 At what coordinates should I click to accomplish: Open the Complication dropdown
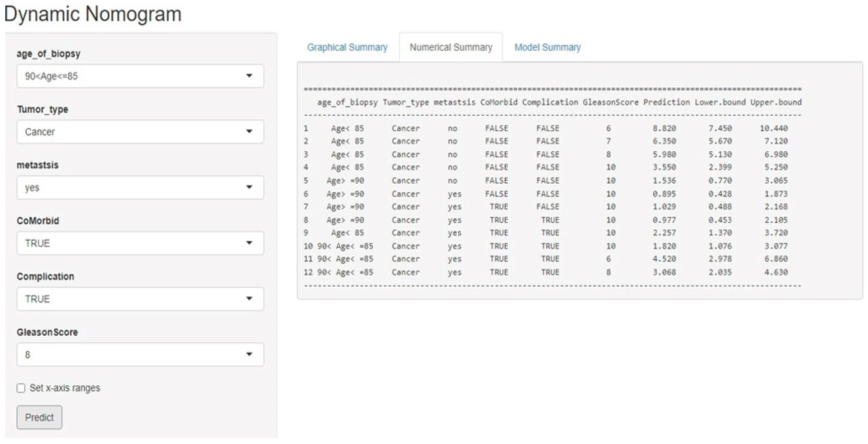coord(140,299)
